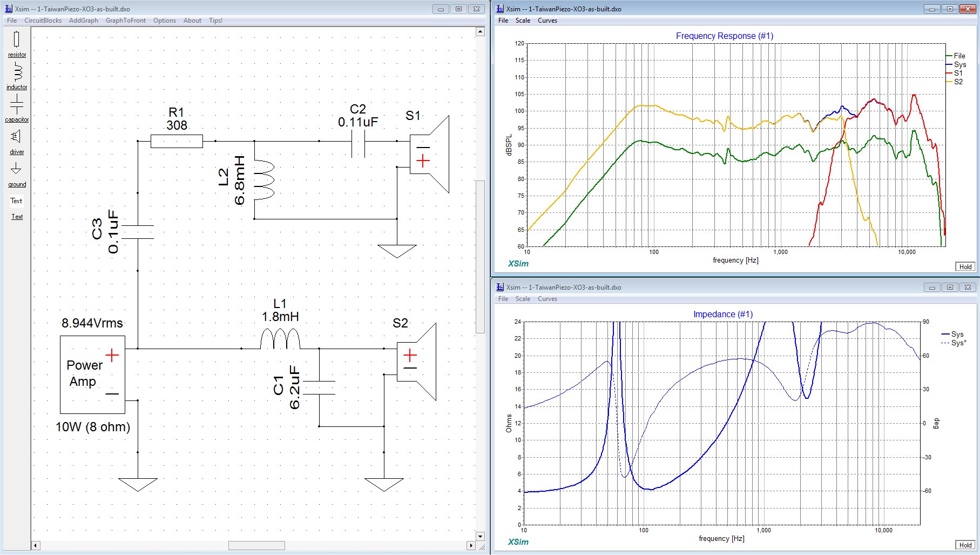Open the AddGraph menu
Screen dimensions: 980x555
coord(84,21)
